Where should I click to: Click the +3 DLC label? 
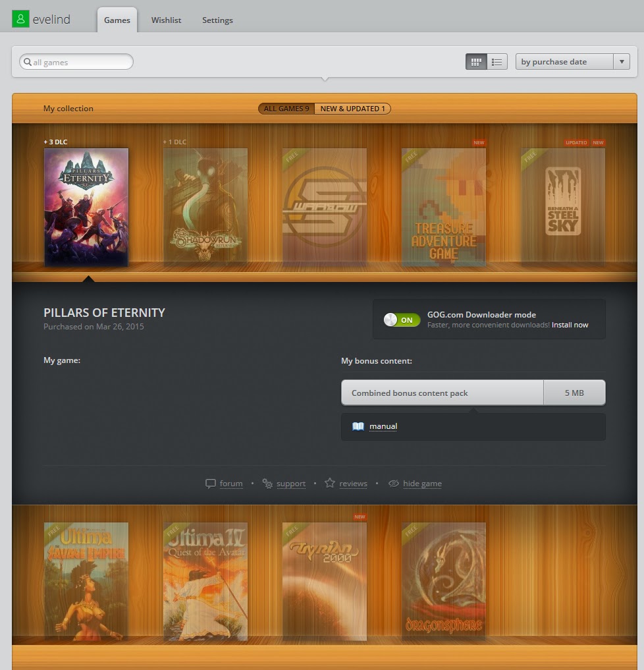coord(55,142)
